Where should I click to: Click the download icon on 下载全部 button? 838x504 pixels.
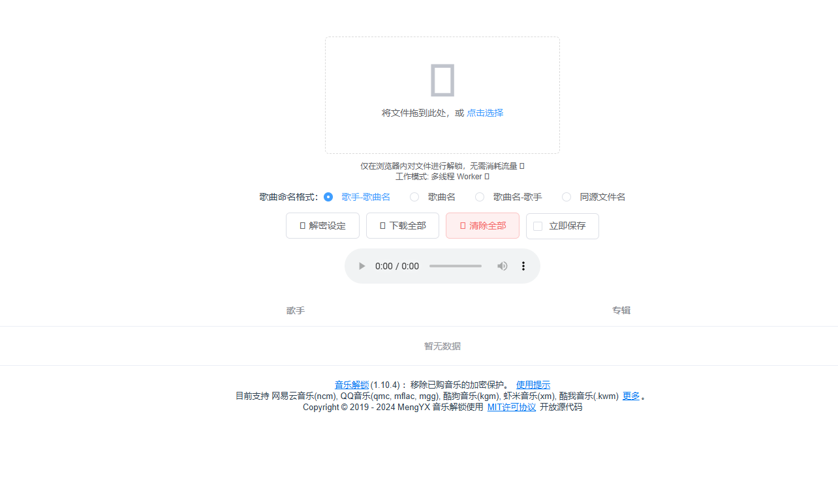pos(384,226)
